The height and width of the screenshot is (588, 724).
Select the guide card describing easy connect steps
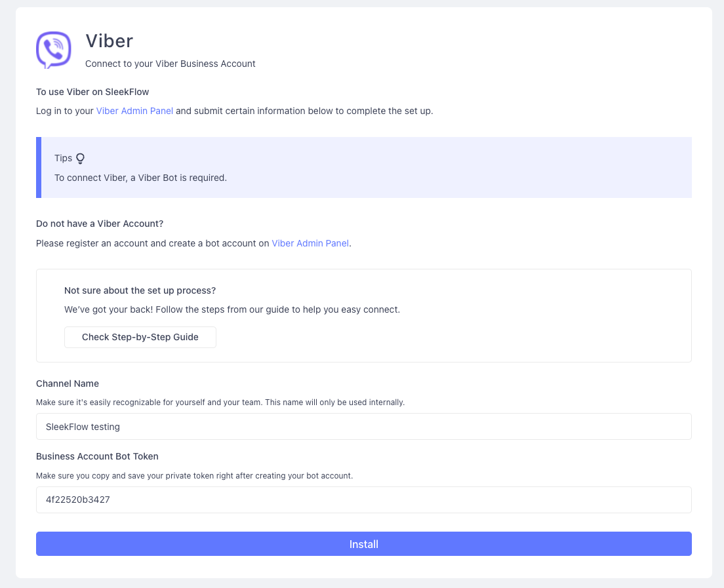tap(363, 315)
